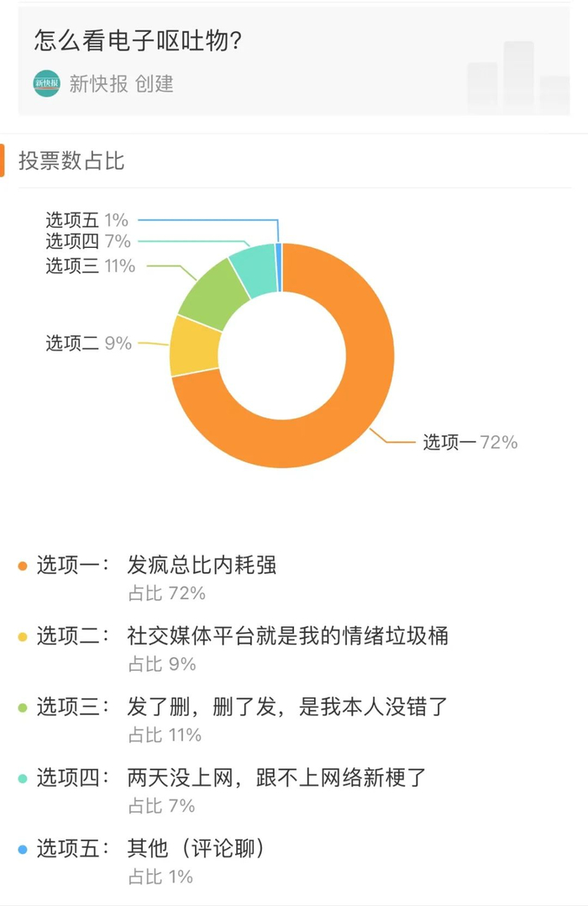Click the blue dot beside 选项五
The height and width of the screenshot is (906, 588).
point(23,850)
